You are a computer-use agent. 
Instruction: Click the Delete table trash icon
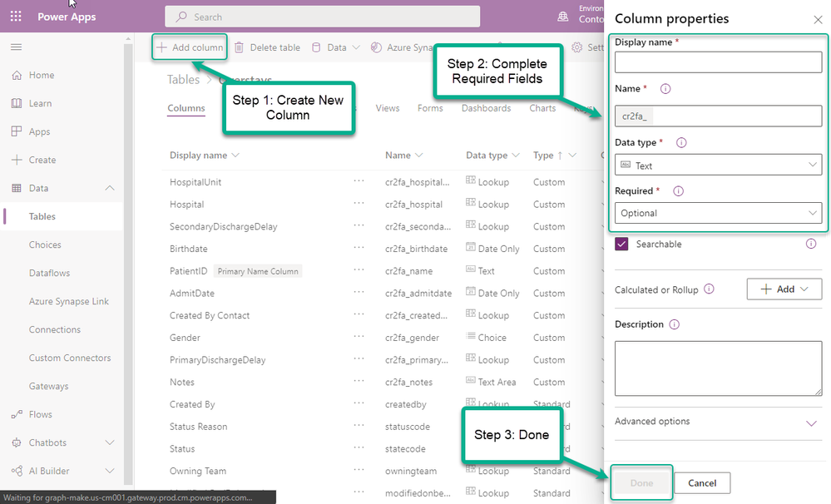pos(239,47)
